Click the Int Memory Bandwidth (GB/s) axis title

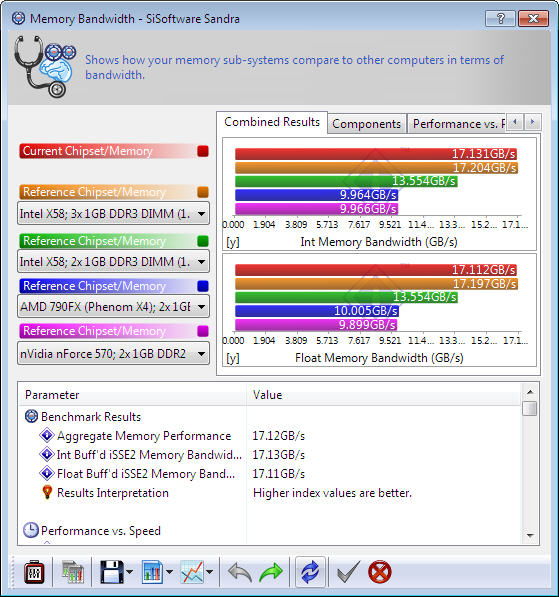pyautogui.click(x=379, y=242)
